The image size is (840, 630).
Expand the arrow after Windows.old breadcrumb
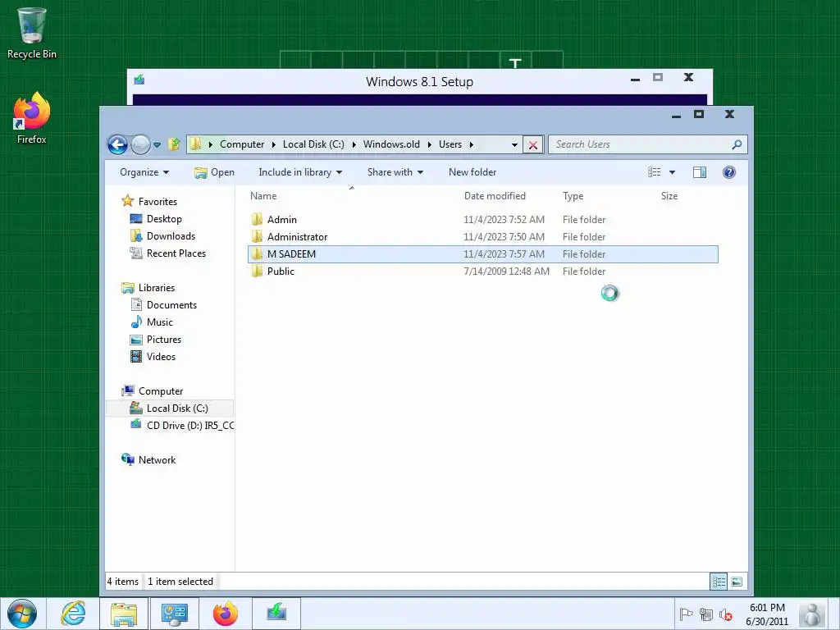pyautogui.click(x=430, y=144)
